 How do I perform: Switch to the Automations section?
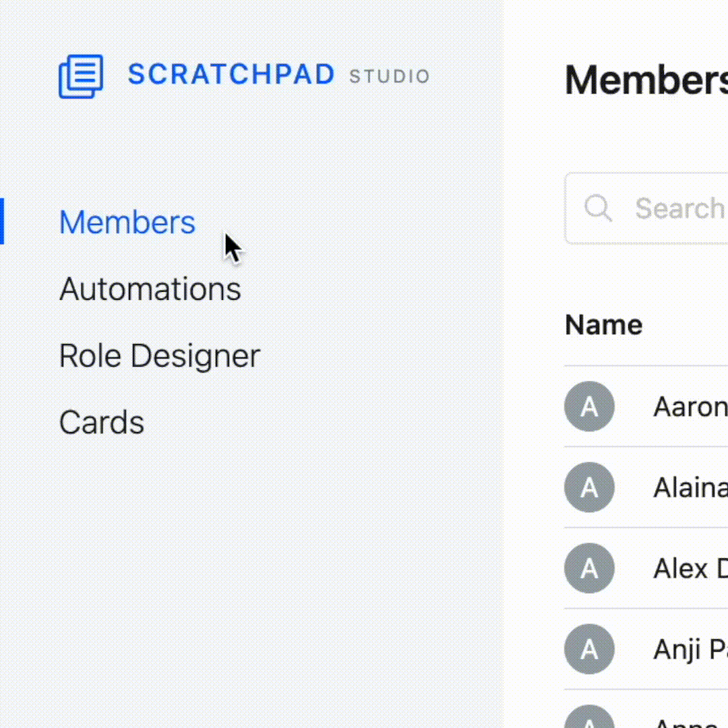pos(150,289)
